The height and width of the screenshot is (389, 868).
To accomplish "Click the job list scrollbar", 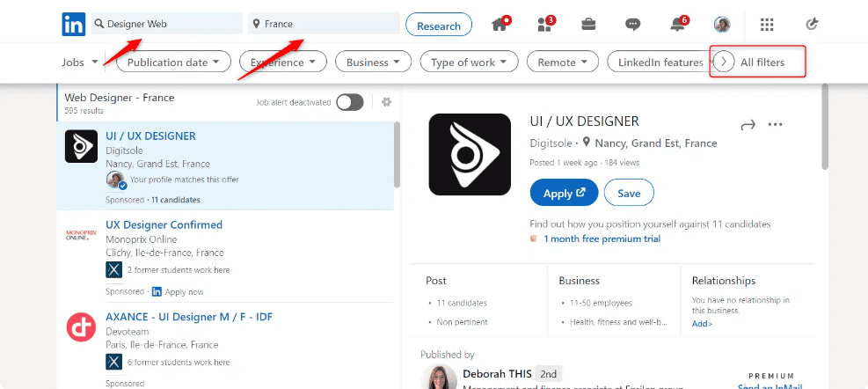I will tap(397, 155).
